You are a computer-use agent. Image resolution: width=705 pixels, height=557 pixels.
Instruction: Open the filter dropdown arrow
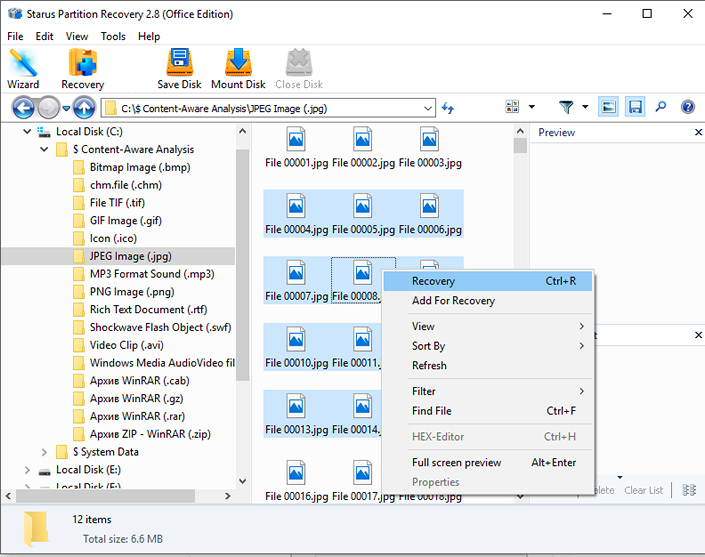click(x=585, y=107)
